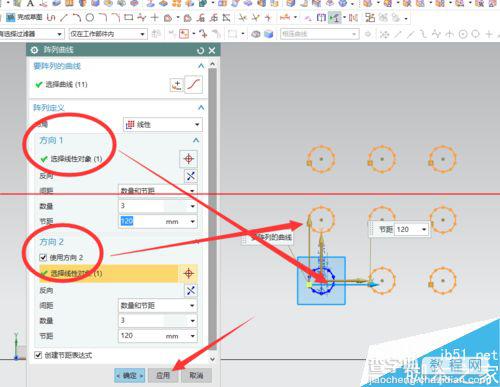Select the highlighted 'Select Linear Object (1)' row in Direction 2
This screenshot has height=387, width=500.
pos(109,274)
